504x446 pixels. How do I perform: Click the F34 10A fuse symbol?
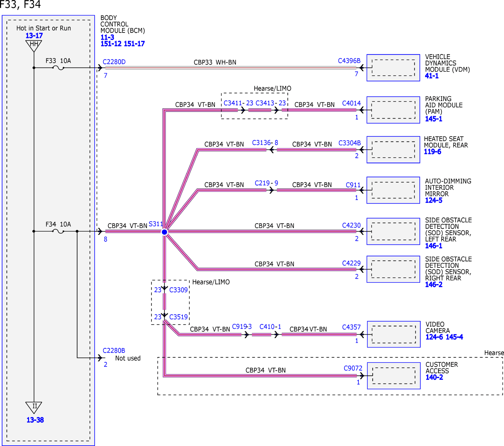point(58,231)
